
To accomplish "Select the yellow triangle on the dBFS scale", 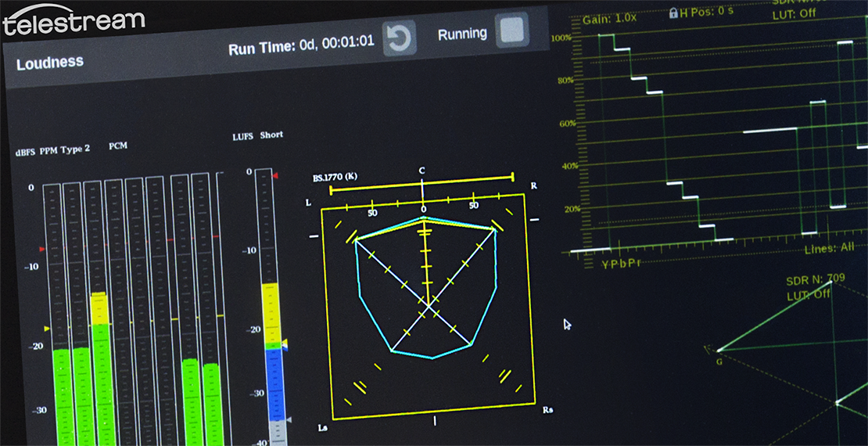I will pos(46,329).
